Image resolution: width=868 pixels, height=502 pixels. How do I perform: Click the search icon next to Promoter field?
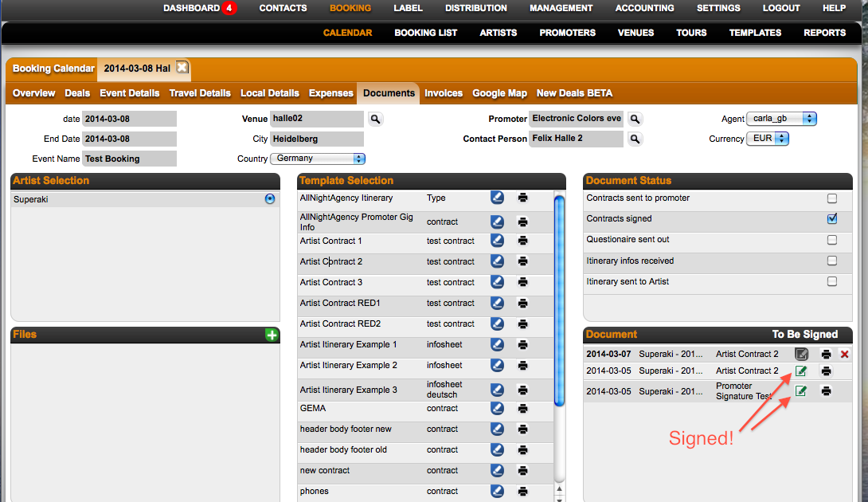pos(635,120)
